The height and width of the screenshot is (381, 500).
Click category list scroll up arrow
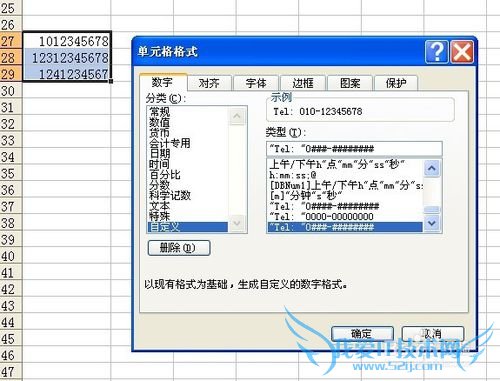click(237, 116)
